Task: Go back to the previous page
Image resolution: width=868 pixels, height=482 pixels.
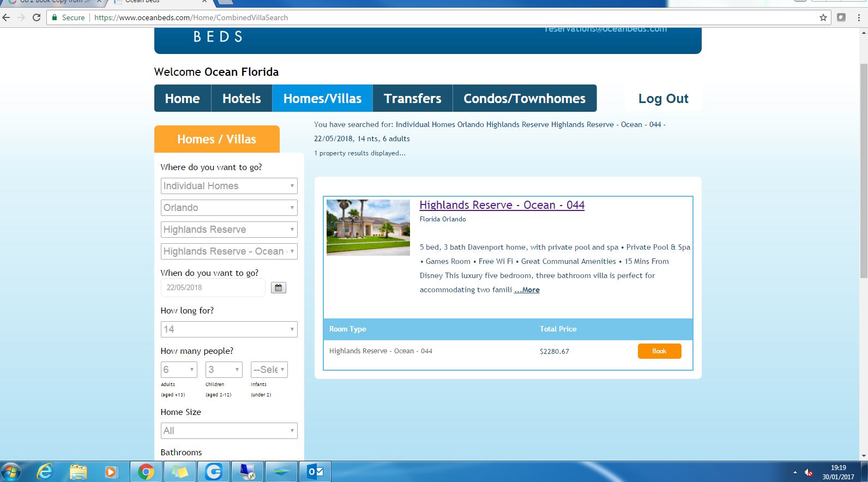Action: pos(7,17)
